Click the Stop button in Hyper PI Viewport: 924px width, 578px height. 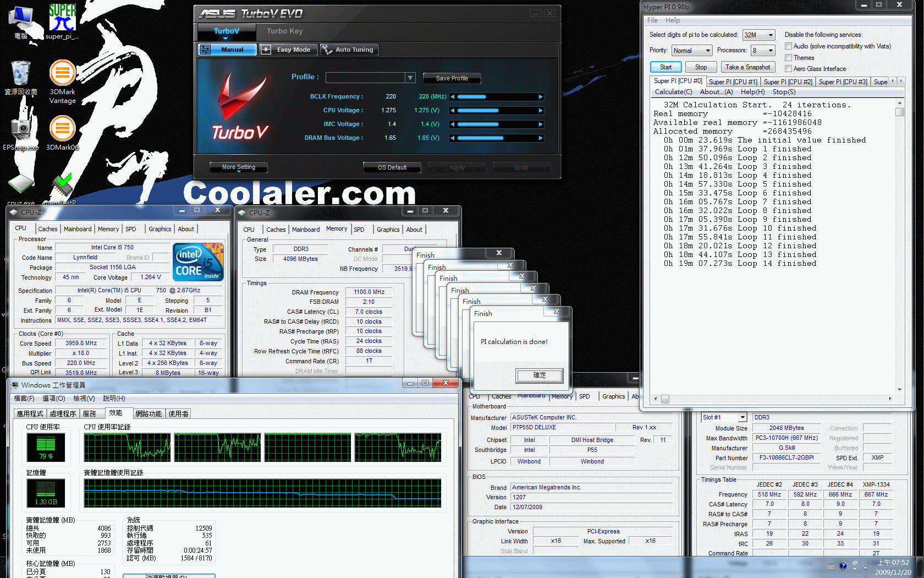coord(701,67)
